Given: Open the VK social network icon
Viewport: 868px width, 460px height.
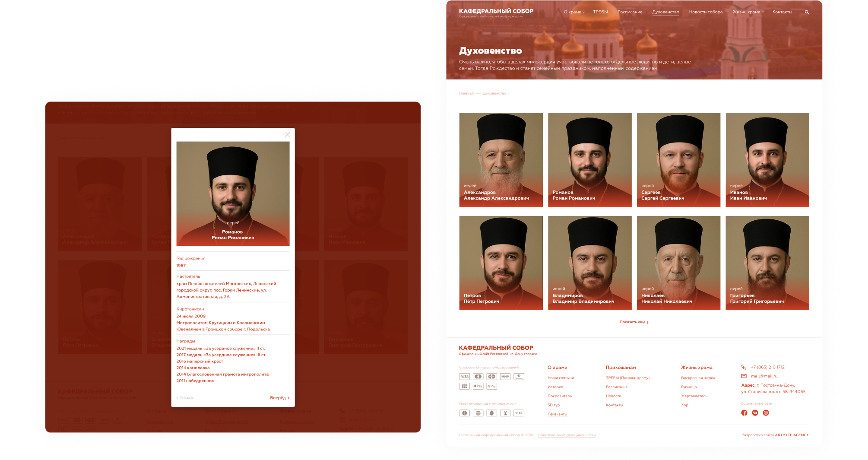Looking at the screenshot, I should (755, 412).
